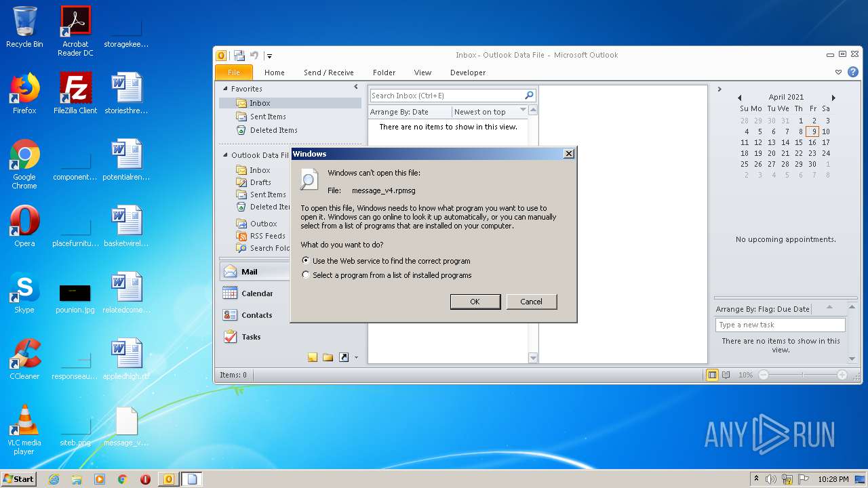Collapse the Favorites group
The height and width of the screenshot is (488, 868).
pyautogui.click(x=226, y=89)
